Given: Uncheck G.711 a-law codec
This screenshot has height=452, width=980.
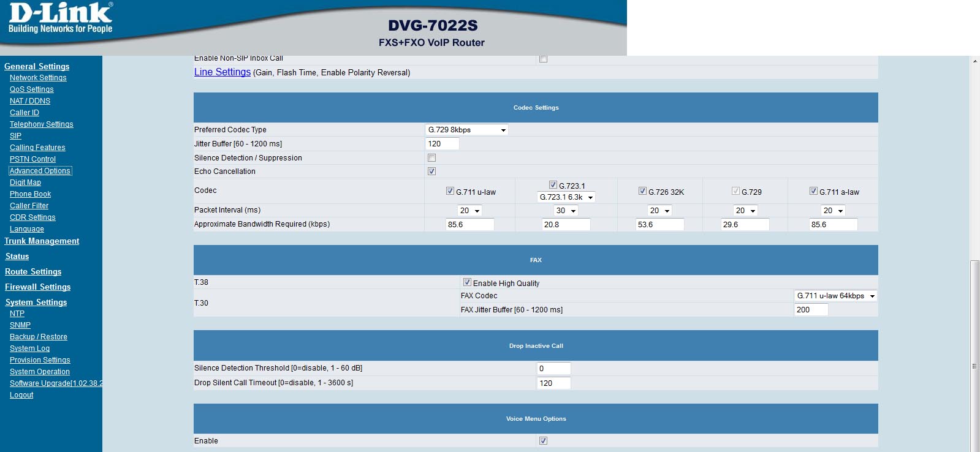Looking at the screenshot, I should [x=813, y=191].
